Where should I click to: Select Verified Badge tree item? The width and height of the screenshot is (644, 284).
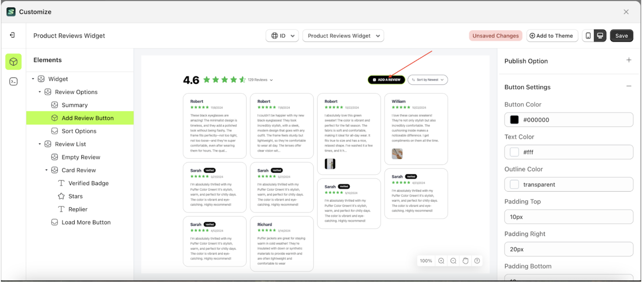pos(88,183)
